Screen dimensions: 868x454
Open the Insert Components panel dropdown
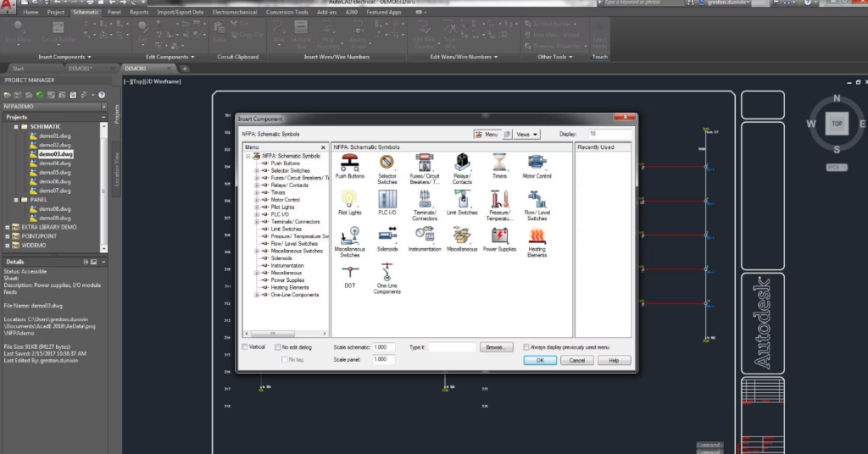(64, 57)
